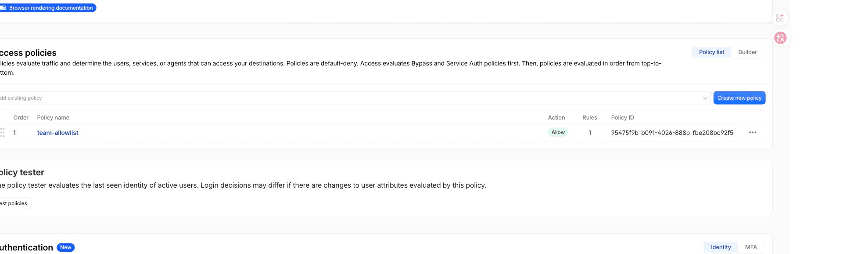Viewport: 868px width, 254px height.
Task: Click the Policy ID column header
Action: tap(622, 117)
